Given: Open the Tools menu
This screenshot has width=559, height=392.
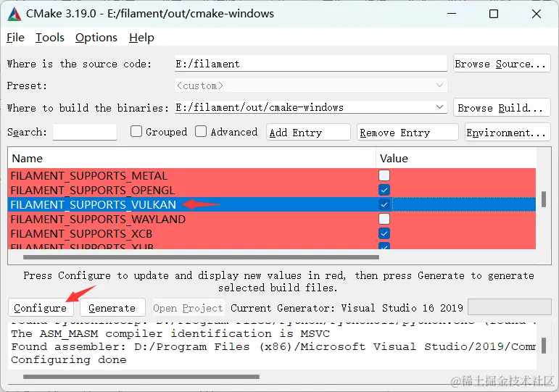Looking at the screenshot, I should pyautogui.click(x=50, y=38).
